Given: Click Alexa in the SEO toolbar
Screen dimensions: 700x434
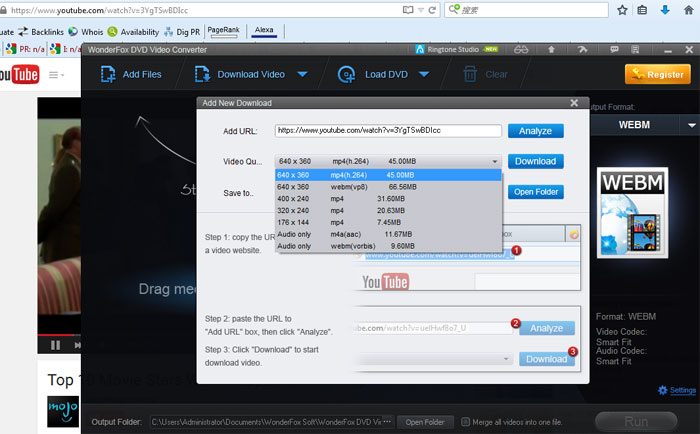Looking at the screenshot, I should 264,30.
